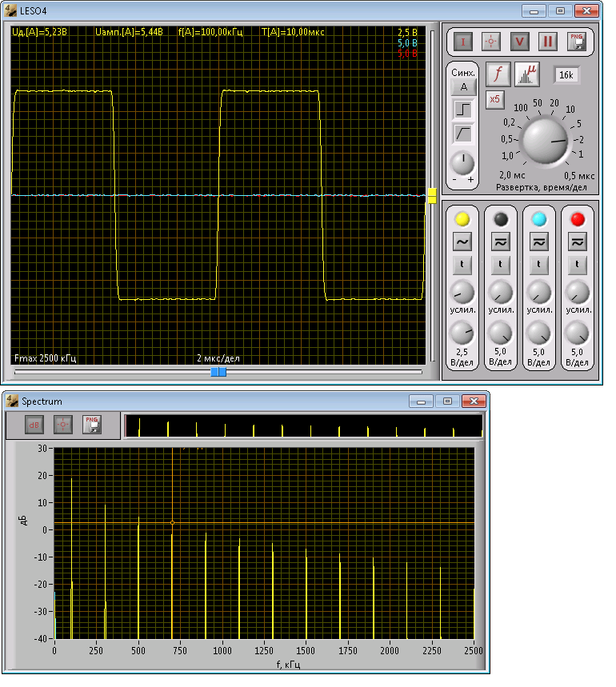Image resolution: width=616 pixels, height=687 pixels.
Task: Click the frequency measurement 'f' button
Action: point(498,74)
